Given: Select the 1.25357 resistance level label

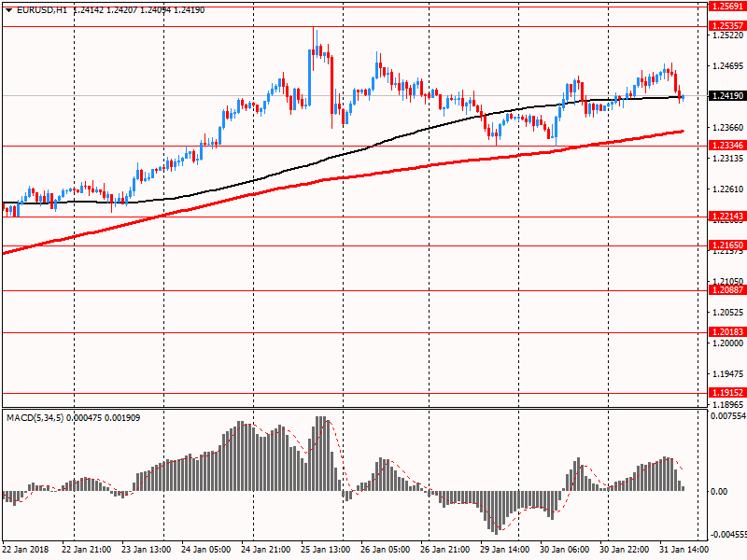Looking at the screenshot, I should point(727,26).
